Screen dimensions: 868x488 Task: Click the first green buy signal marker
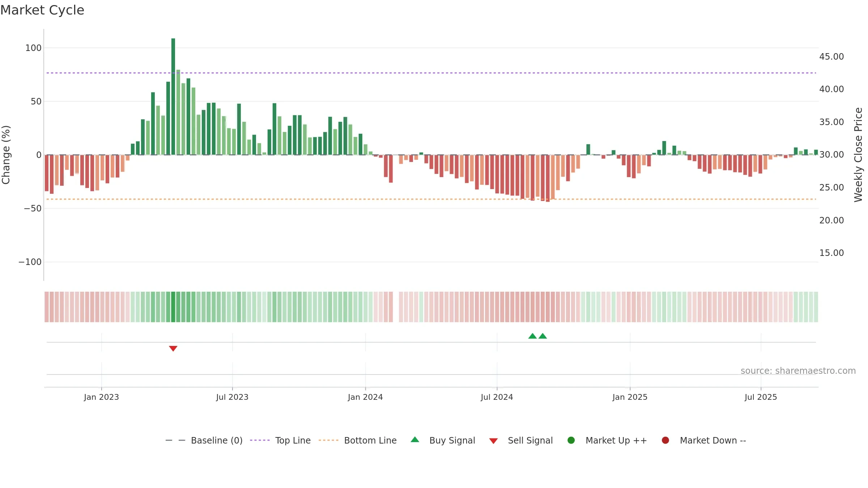click(x=532, y=336)
